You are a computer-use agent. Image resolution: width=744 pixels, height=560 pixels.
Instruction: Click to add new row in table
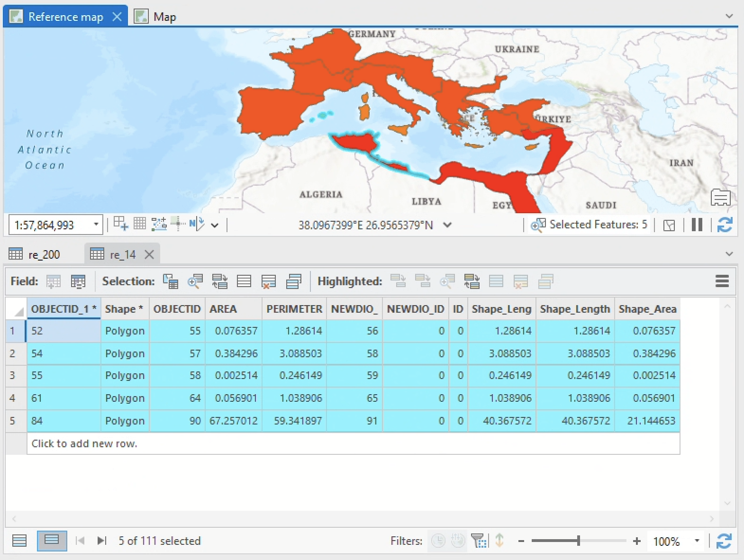pyautogui.click(x=84, y=443)
